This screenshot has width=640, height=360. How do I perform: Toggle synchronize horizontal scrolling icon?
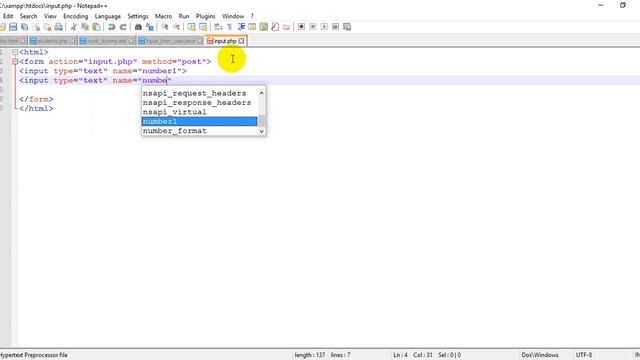tap(203, 27)
